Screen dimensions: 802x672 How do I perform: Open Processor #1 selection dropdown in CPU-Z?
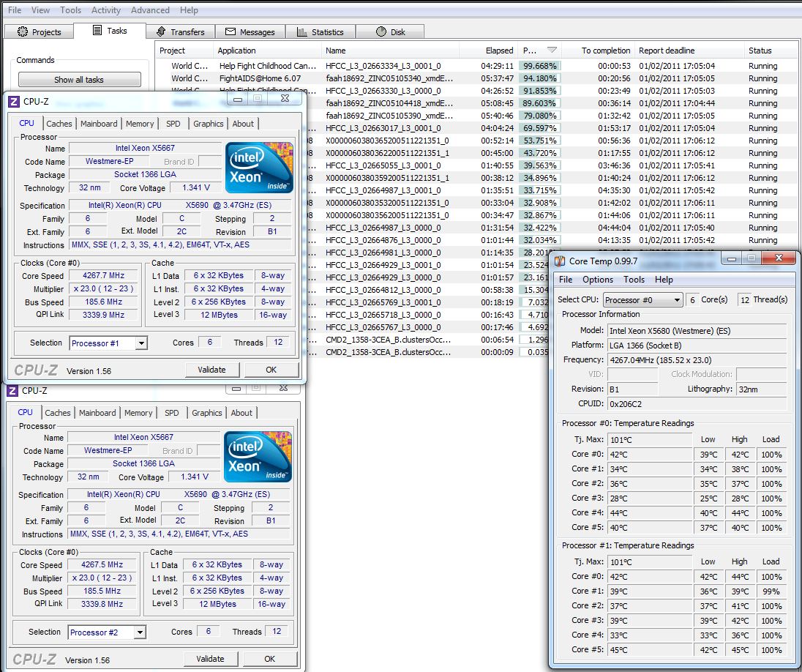(142, 343)
